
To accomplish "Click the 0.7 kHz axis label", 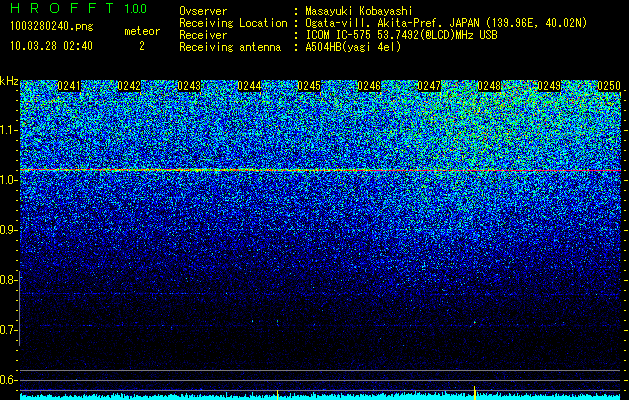I will [9, 330].
